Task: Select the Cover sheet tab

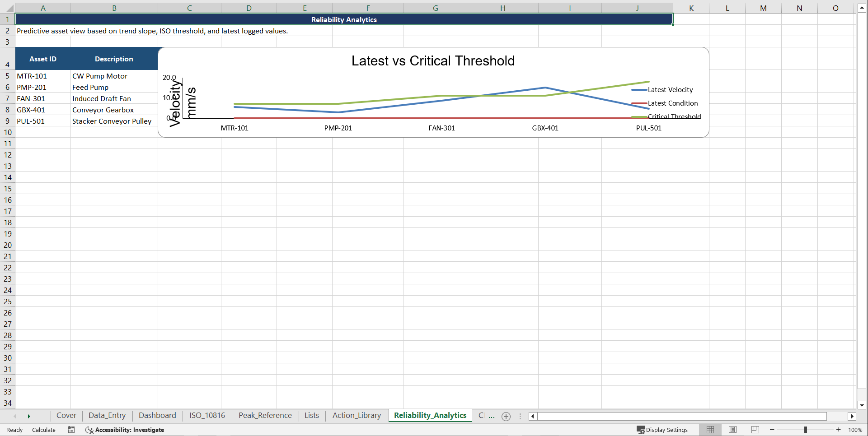Action: click(66, 415)
